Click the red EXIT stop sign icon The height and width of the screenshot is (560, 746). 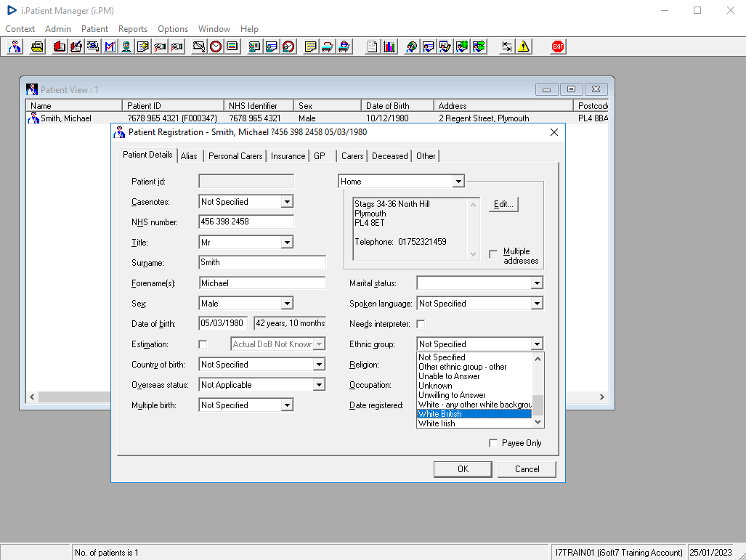click(x=558, y=46)
